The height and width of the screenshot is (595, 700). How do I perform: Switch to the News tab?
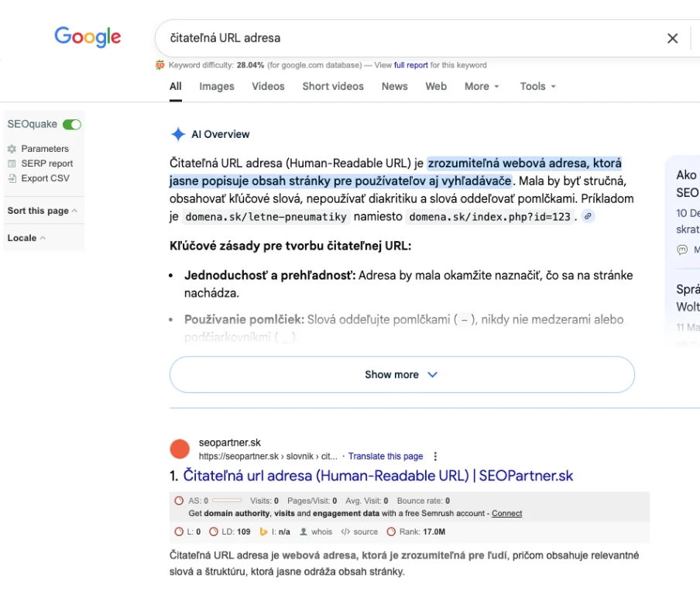394,86
